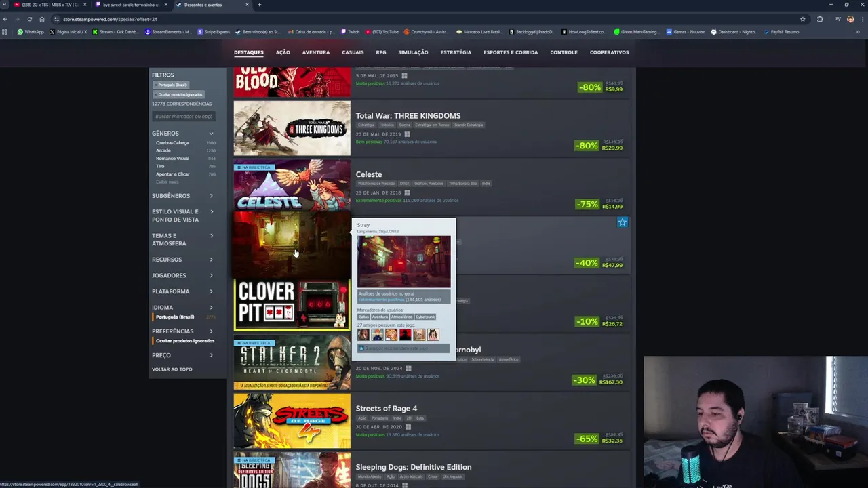The height and width of the screenshot is (488, 868).
Task: Expand the Plataforma filter section
Action: pos(183,291)
